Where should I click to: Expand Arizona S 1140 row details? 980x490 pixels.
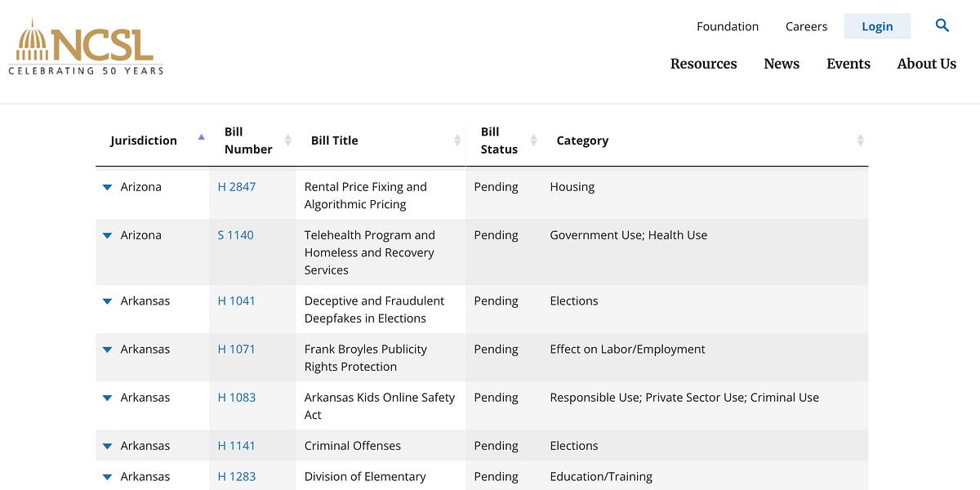[x=107, y=235]
